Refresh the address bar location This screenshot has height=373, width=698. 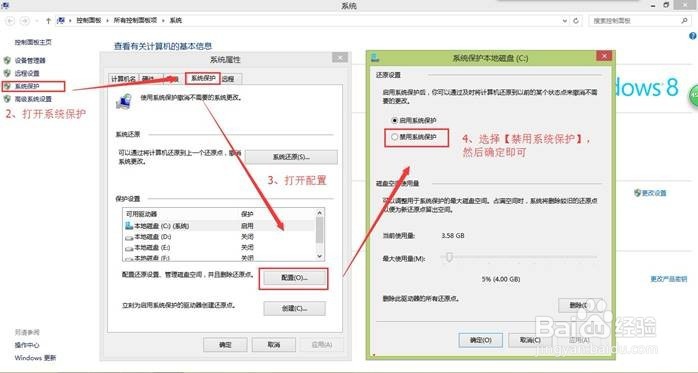point(576,20)
